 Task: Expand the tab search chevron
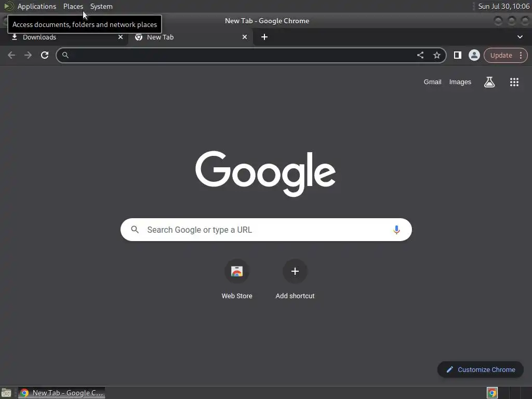click(520, 37)
